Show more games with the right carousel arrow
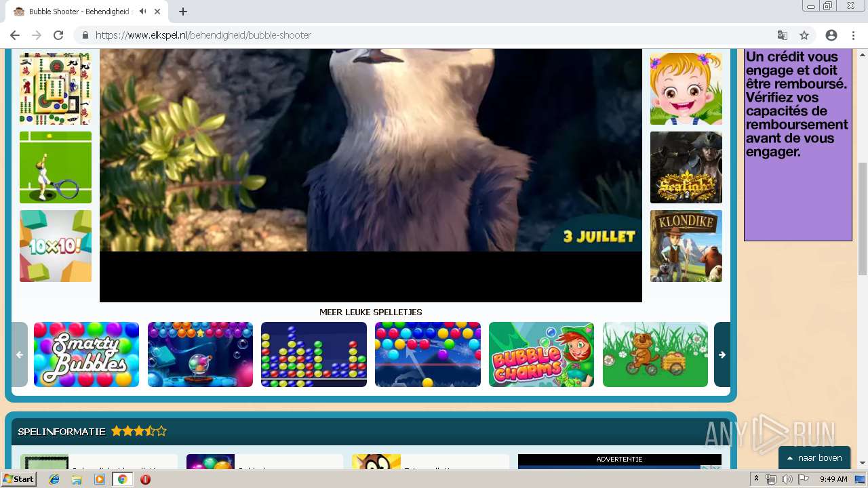Image resolution: width=868 pixels, height=488 pixels. click(722, 354)
